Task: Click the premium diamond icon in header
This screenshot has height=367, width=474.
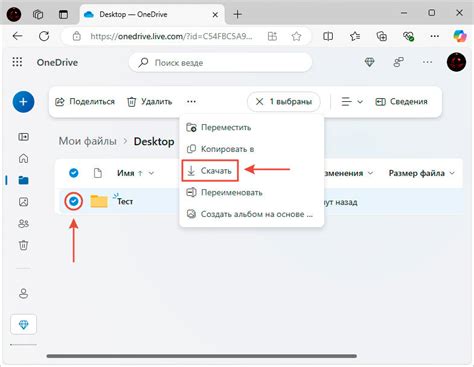Action: coord(369,62)
